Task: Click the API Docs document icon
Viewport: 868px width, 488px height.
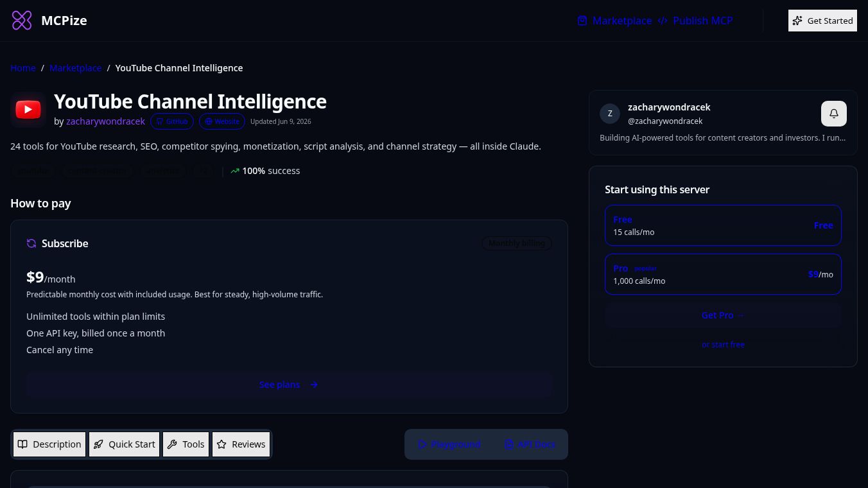Action: (x=509, y=444)
